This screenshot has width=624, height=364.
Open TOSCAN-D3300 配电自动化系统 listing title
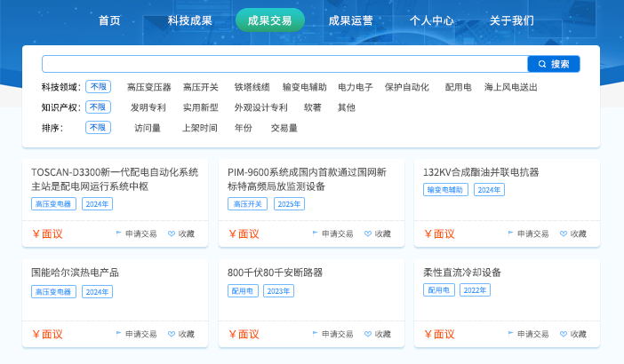point(115,179)
